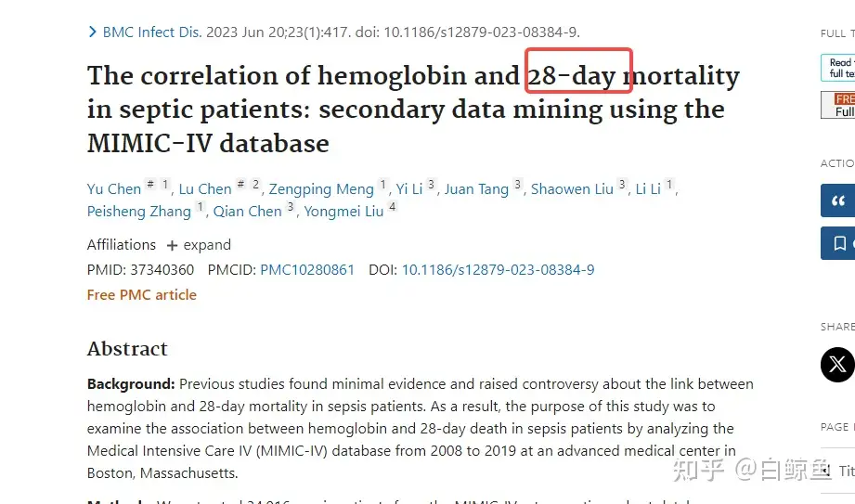Open the PMC10280861 PMCID link

[307, 269]
